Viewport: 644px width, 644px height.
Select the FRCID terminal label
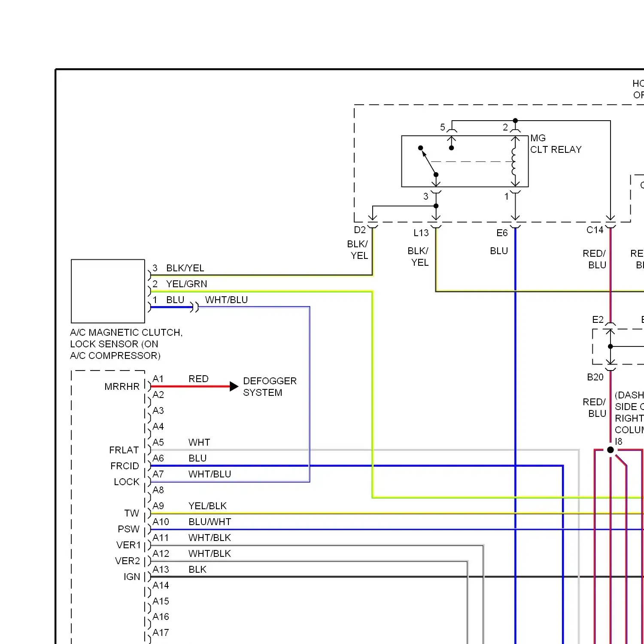pos(125,466)
